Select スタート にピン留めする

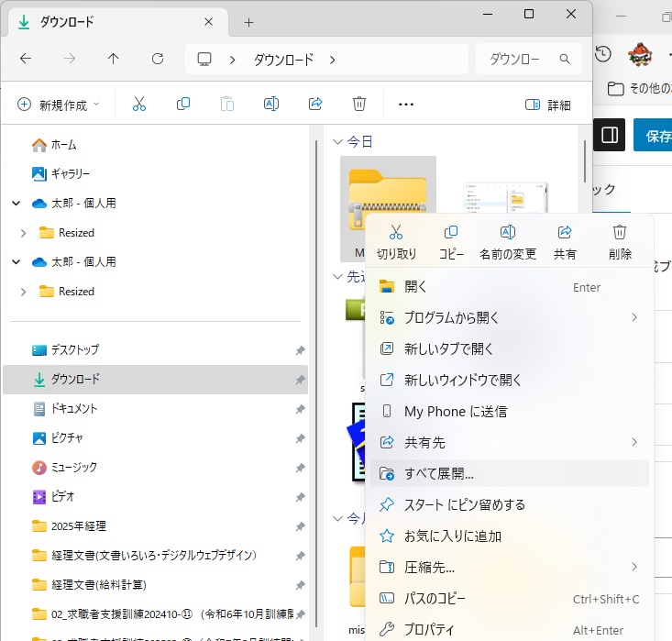[x=509, y=504]
